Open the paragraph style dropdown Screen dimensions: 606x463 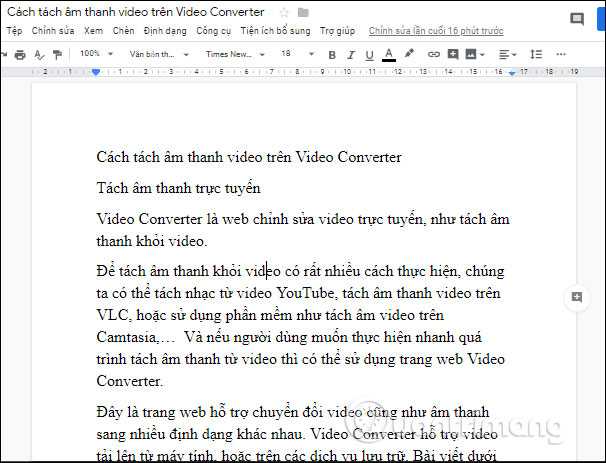tap(159, 54)
